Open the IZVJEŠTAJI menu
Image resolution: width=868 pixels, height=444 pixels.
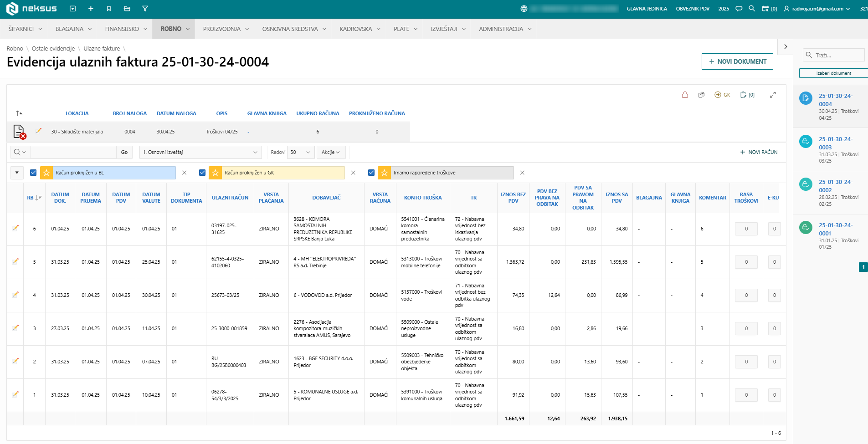pyautogui.click(x=448, y=29)
